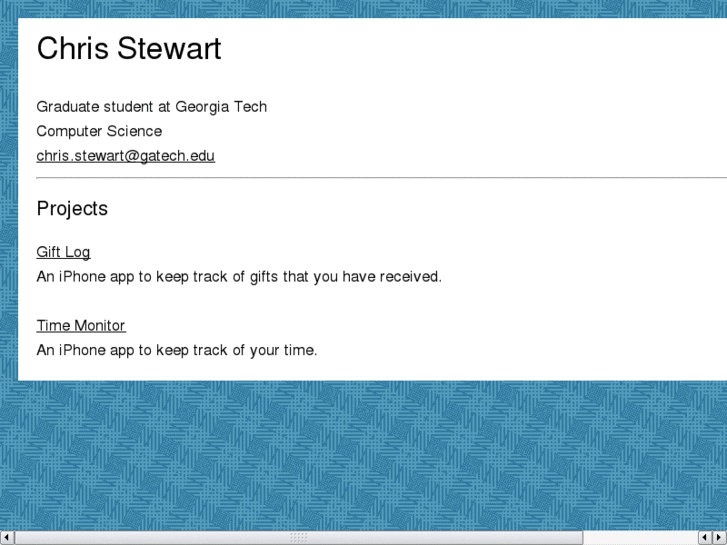Image resolution: width=727 pixels, height=545 pixels.
Task: Open the Gift Log project link
Action: (63, 252)
